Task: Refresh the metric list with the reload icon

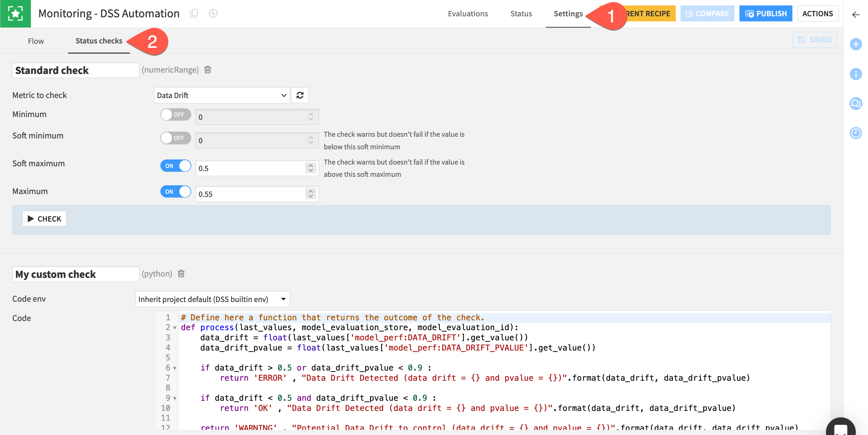Action: click(300, 95)
